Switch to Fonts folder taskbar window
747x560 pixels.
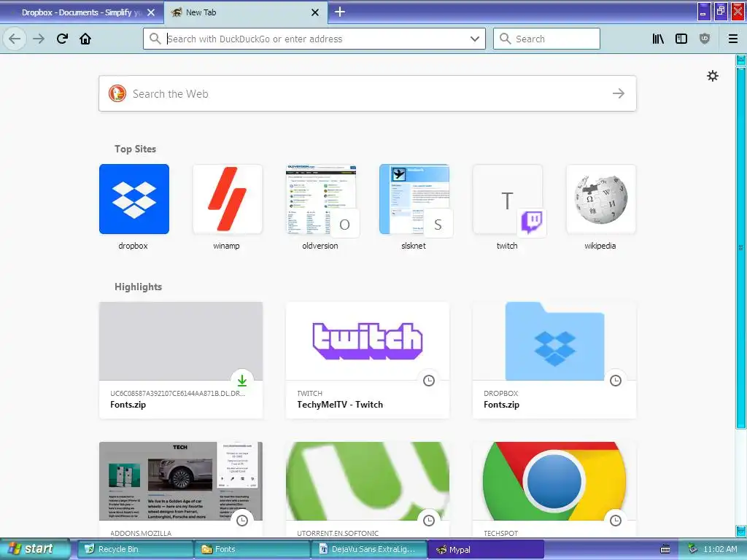(252, 549)
